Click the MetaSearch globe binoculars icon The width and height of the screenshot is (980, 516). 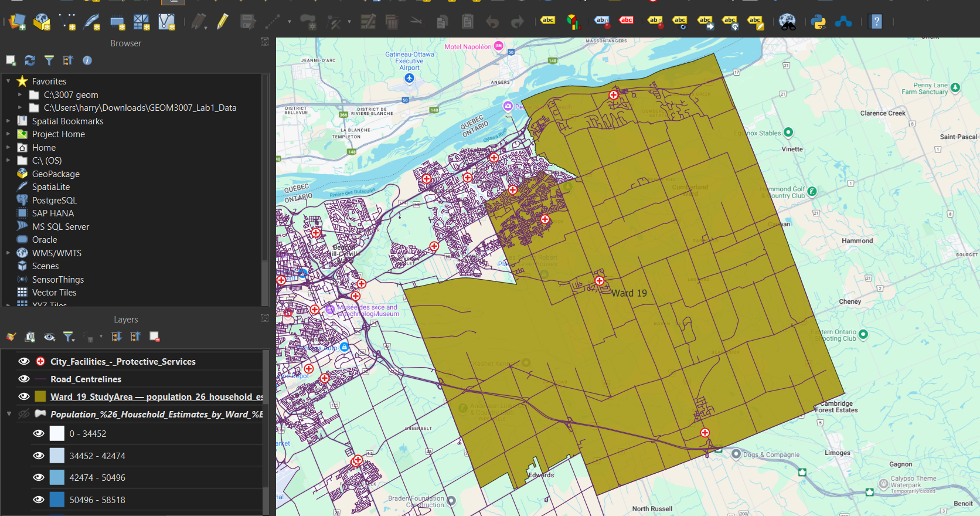tap(787, 22)
